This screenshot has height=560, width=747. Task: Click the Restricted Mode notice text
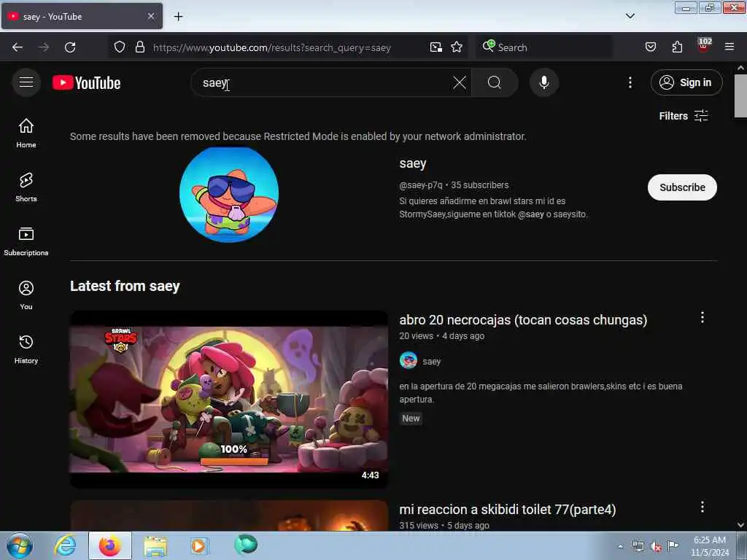click(x=298, y=136)
